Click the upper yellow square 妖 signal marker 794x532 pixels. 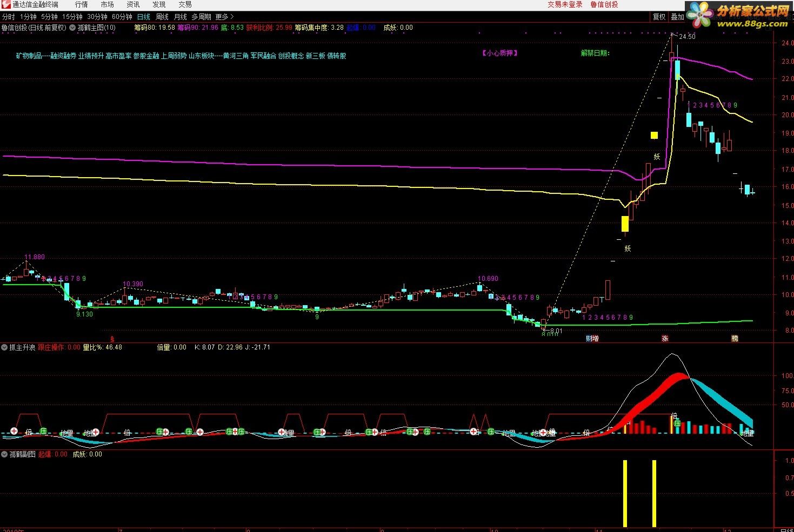coord(654,135)
